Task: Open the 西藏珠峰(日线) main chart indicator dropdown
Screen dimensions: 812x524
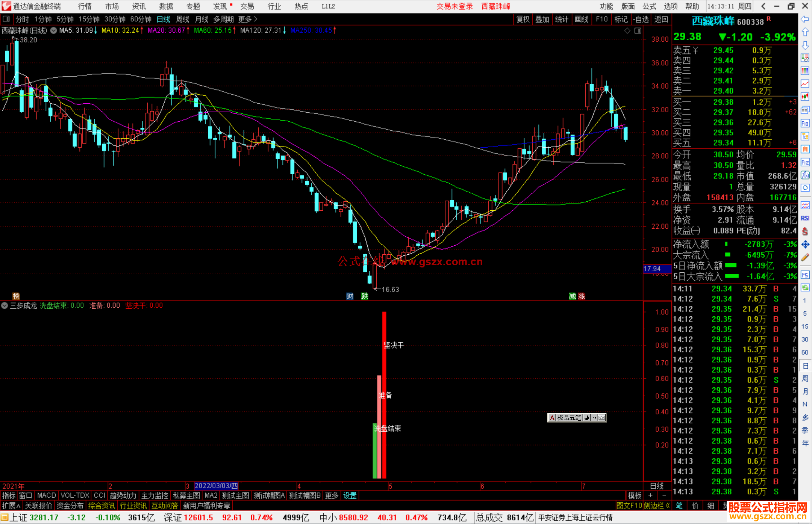Action: click(x=54, y=30)
